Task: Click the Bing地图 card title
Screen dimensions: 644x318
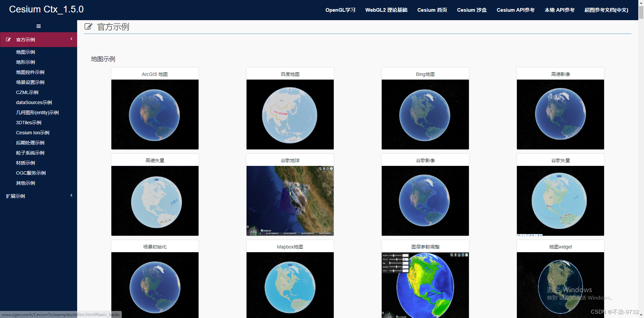Action: pos(425,74)
